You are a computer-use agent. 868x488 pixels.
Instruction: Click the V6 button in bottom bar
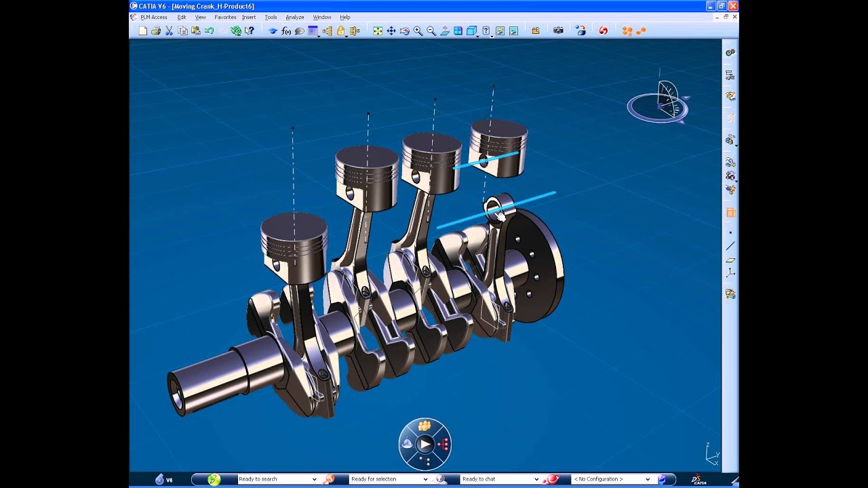pos(163,479)
